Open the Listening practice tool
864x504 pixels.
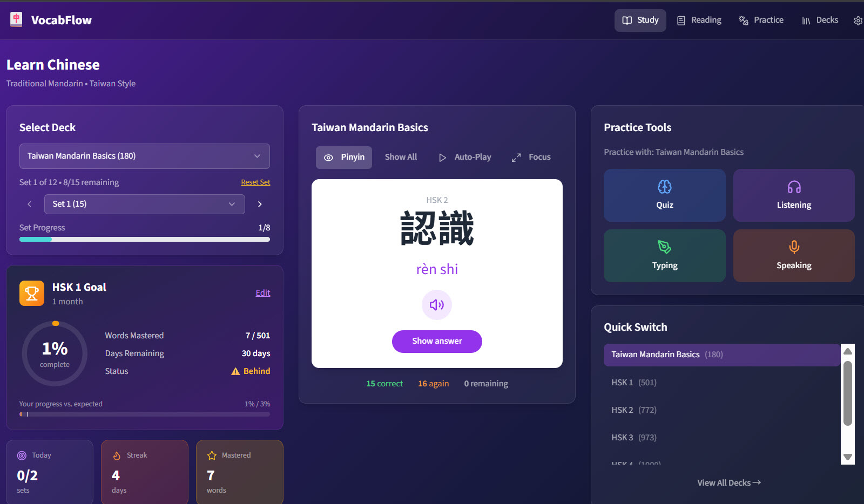[x=793, y=195]
